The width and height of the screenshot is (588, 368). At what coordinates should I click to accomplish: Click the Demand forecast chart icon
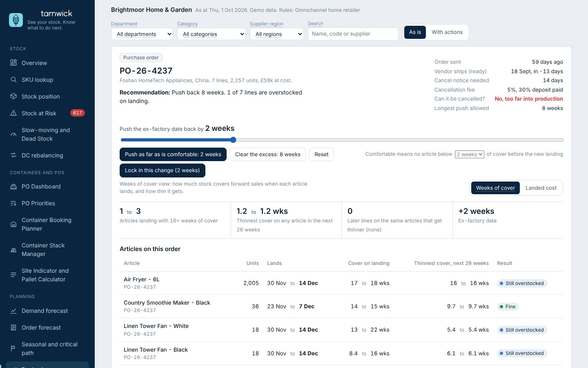pyautogui.click(x=13, y=311)
